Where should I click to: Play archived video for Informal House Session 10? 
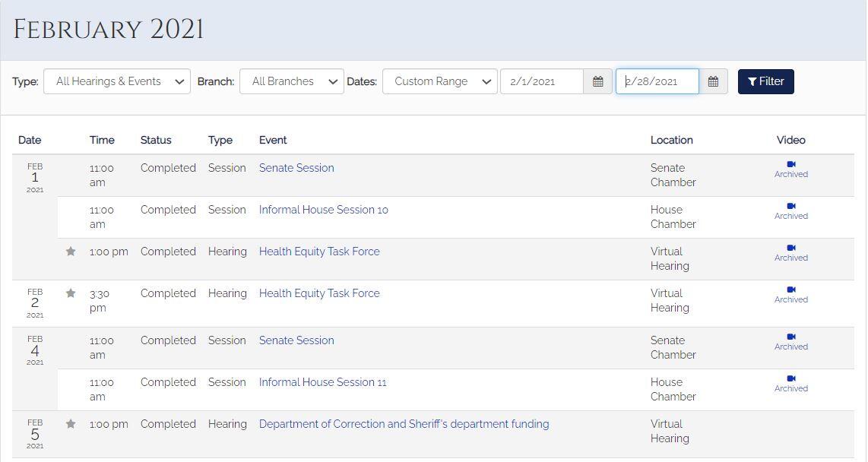(x=790, y=210)
